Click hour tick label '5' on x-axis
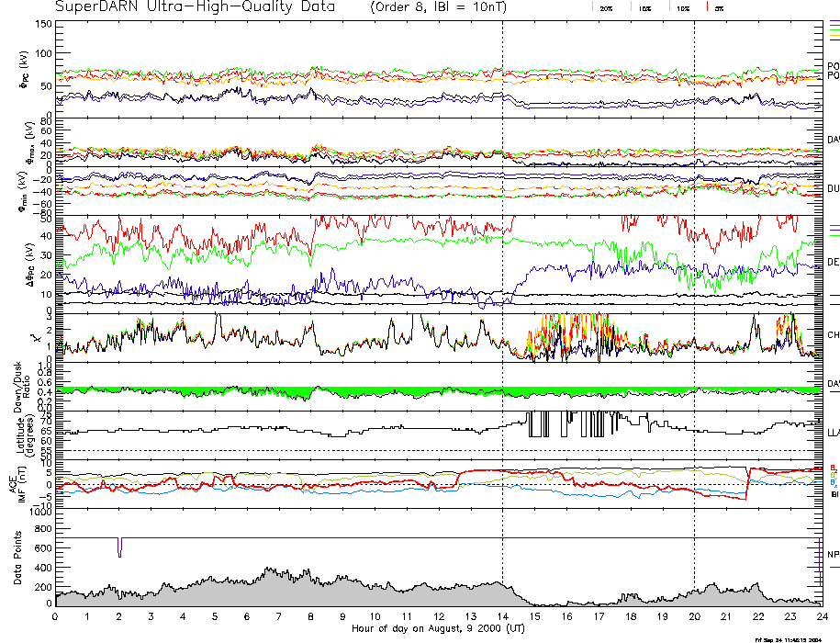This screenshot has width=840, height=643. point(215,616)
